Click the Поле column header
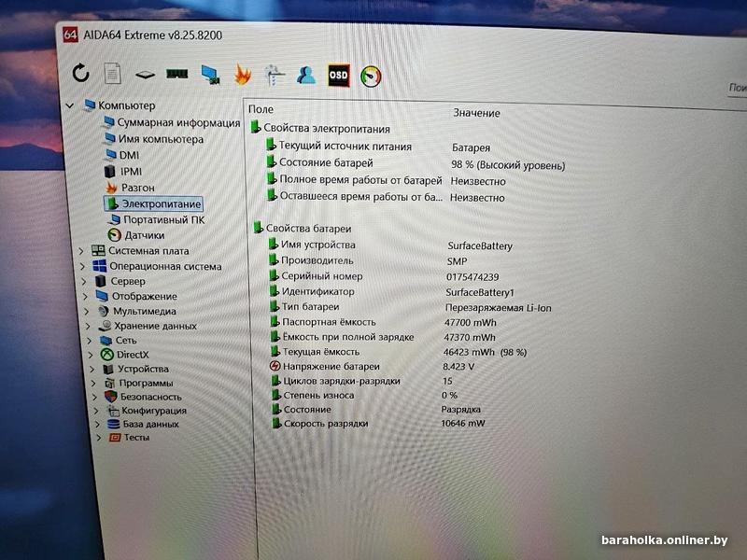747x560 pixels. [261, 109]
